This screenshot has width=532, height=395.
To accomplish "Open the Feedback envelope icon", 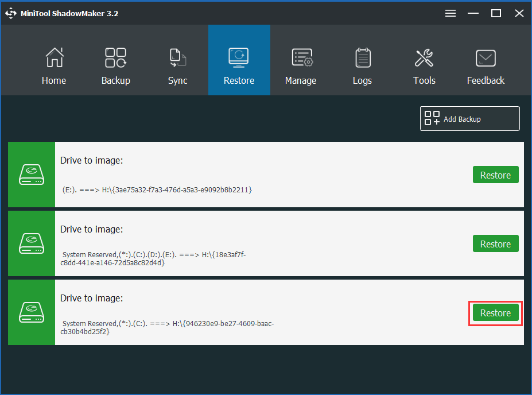I will pyautogui.click(x=486, y=57).
